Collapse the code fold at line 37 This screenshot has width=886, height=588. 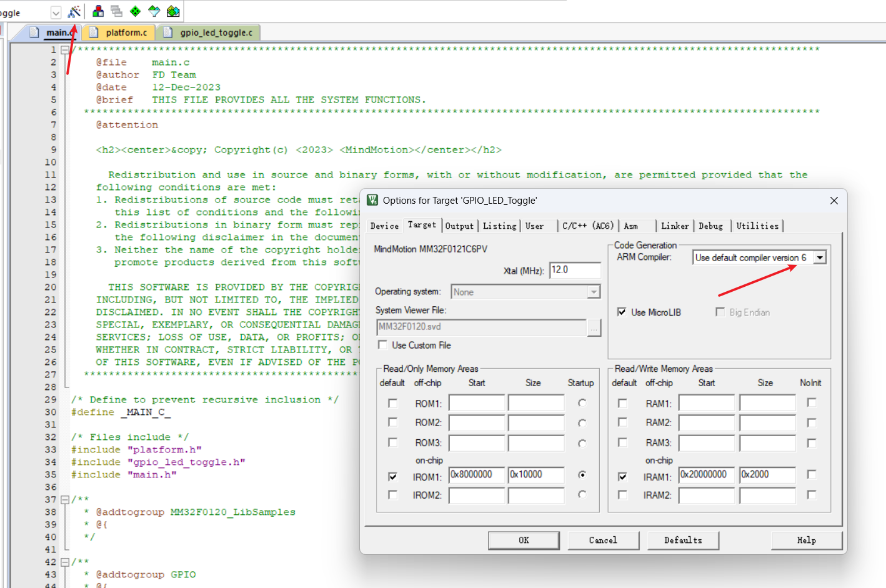(64, 500)
